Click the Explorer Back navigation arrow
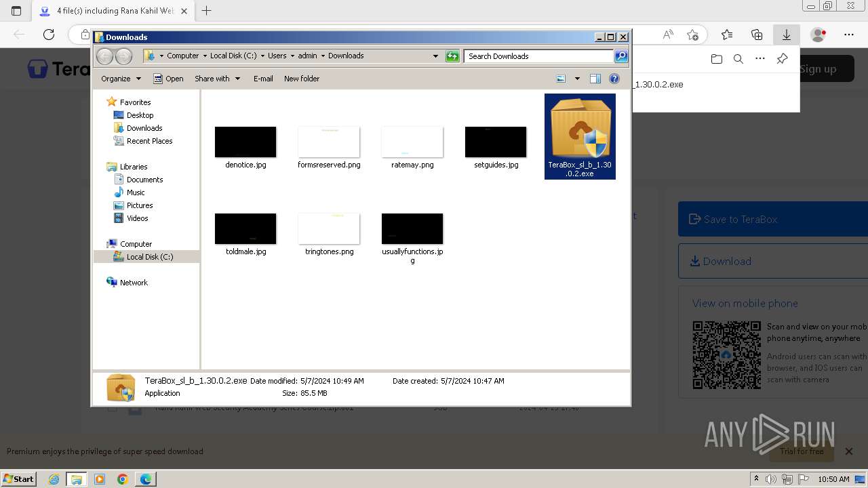 pos(104,56)
